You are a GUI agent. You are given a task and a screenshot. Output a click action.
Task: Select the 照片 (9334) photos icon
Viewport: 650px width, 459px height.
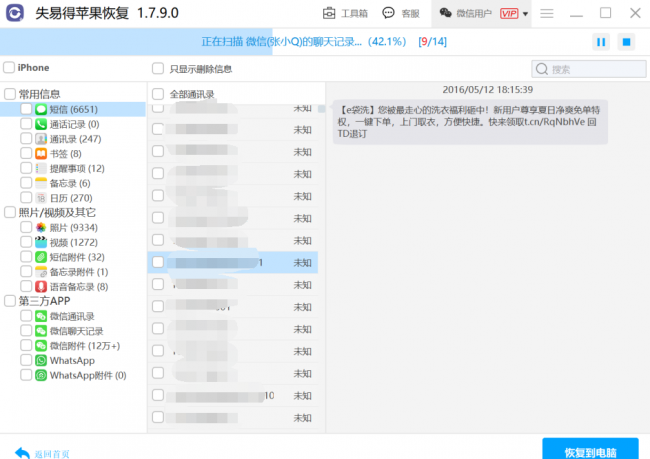pyautogui.click(x=41, y=227)
